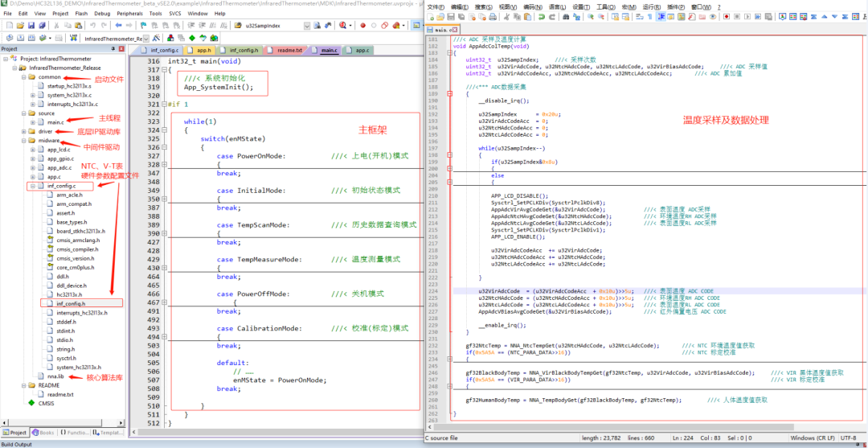Start debug session icon in Keil
Image resolution: width=868 pixels, height=448 pixels.
pos(344,26)
